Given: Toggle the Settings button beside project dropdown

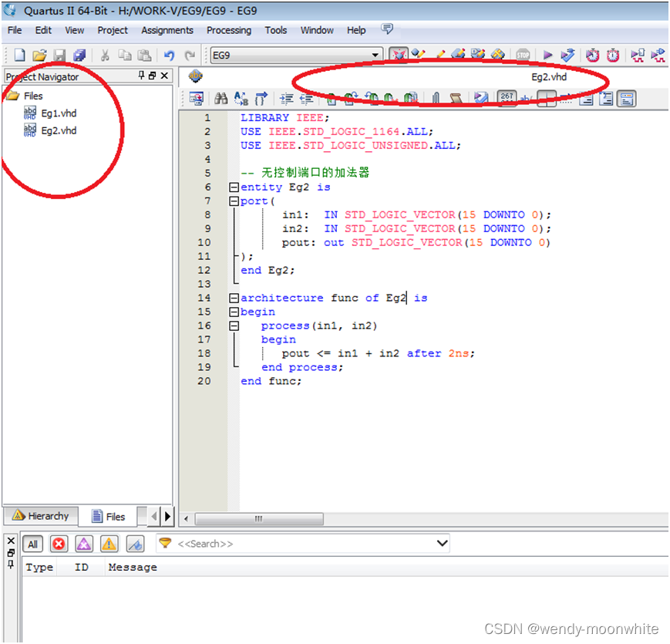Looking at the screenshot, I should [399, 55].
